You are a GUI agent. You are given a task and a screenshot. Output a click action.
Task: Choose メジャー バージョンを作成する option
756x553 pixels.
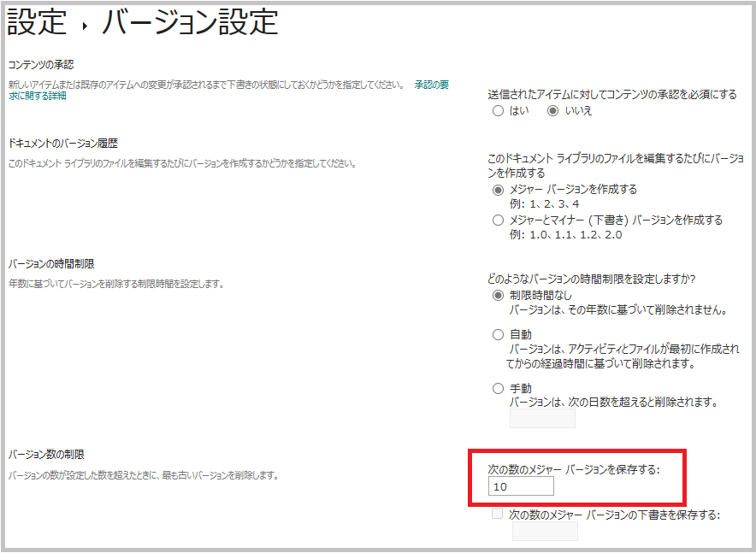498,190
